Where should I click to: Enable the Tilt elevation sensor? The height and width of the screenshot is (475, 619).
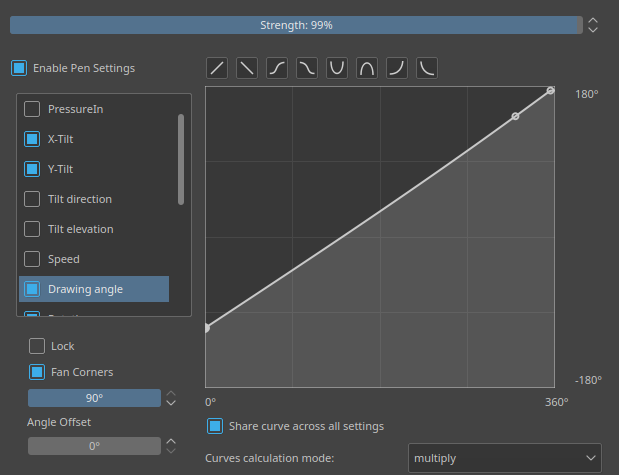click(x=32, y=229)
